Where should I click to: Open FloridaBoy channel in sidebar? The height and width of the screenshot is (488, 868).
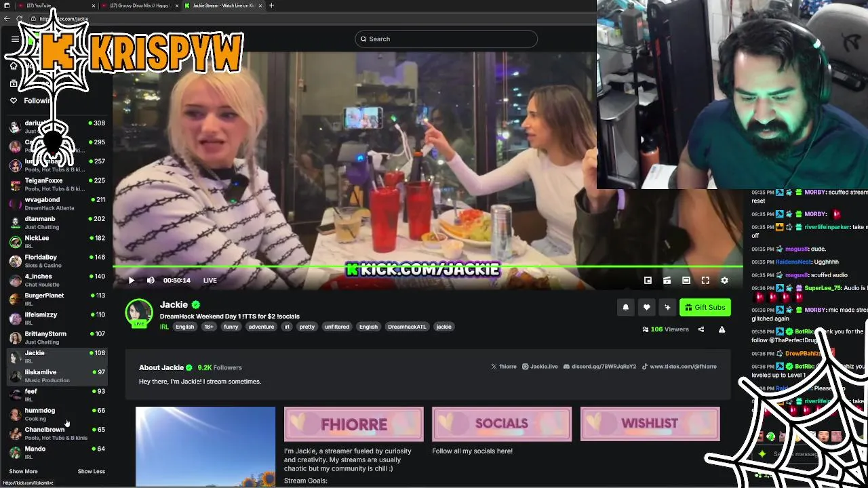click(x=57, y=261)
